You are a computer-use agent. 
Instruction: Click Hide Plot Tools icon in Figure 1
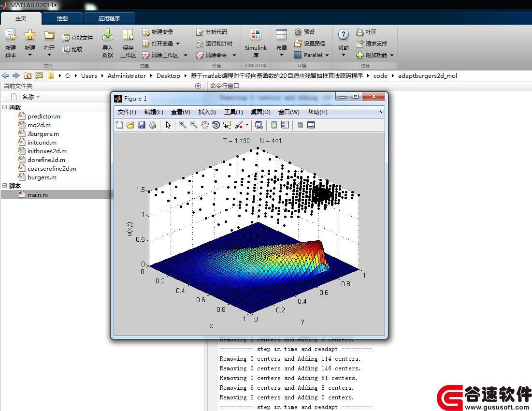[300, 125]
